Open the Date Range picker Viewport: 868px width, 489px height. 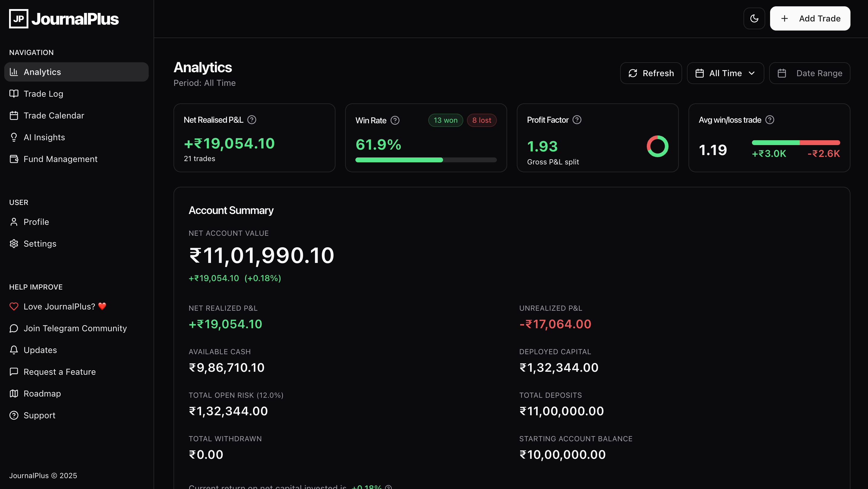point(809,73)
